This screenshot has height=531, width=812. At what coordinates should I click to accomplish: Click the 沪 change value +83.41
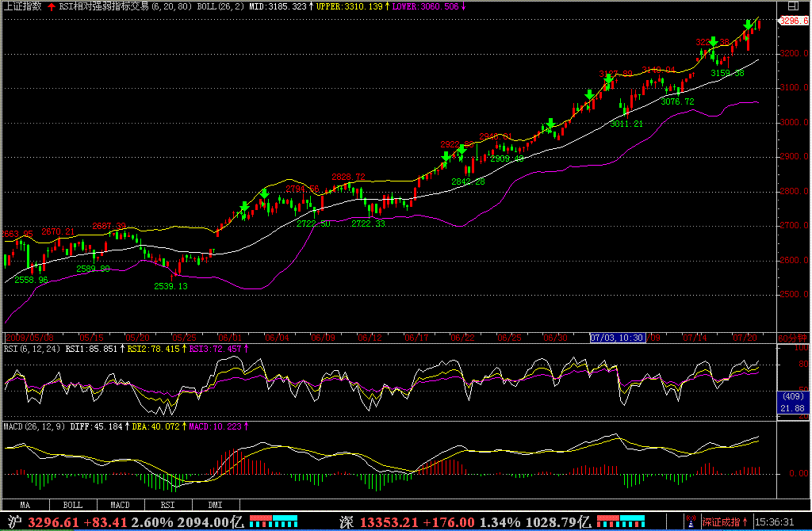click(x=105, y=521)
